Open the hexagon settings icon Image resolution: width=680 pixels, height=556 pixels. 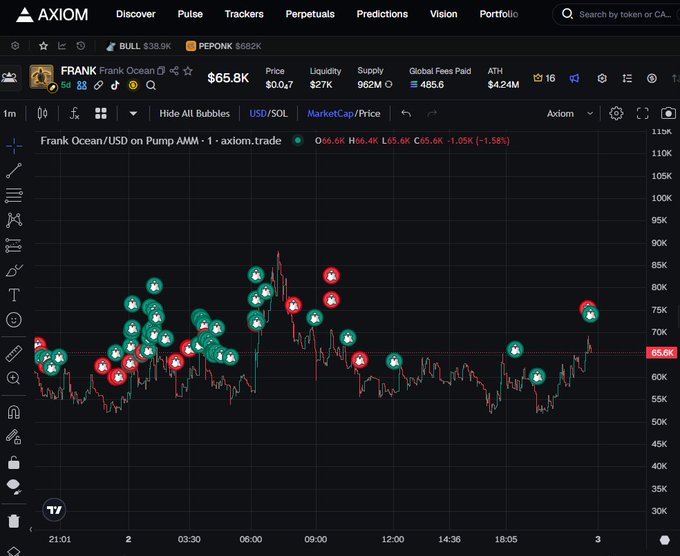[602, 78]
